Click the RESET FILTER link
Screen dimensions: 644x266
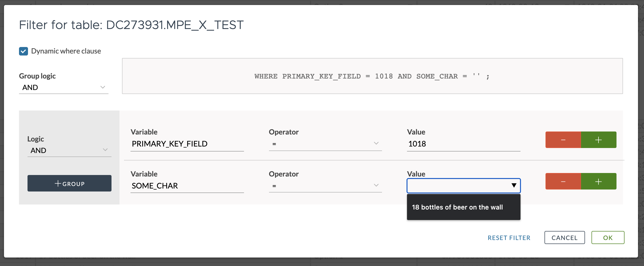pos(509,238)
